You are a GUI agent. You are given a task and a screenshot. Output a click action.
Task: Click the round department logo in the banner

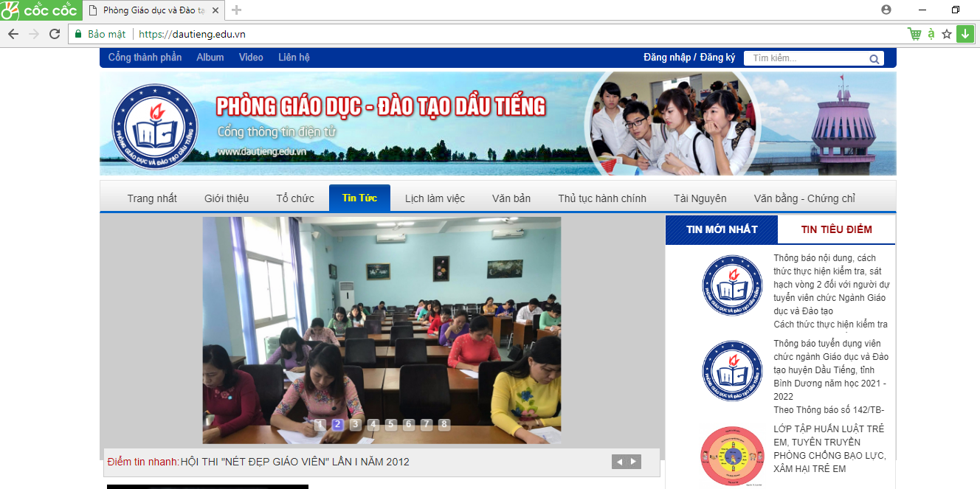(x=156, y=127)
